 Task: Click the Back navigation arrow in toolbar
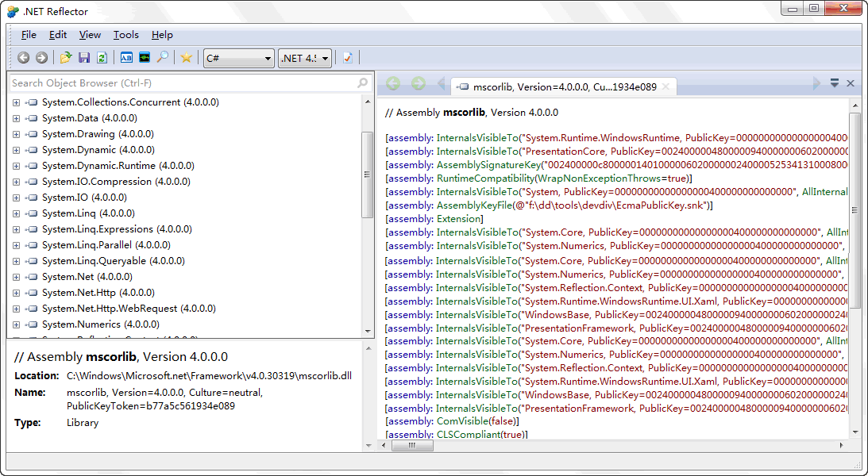(x=23, y=58)
